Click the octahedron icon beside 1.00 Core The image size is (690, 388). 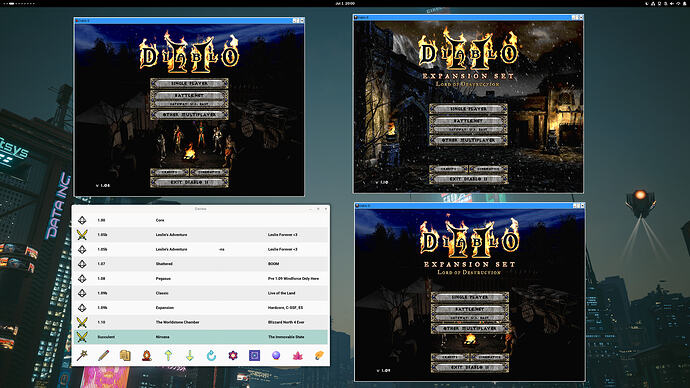(82, 220)
